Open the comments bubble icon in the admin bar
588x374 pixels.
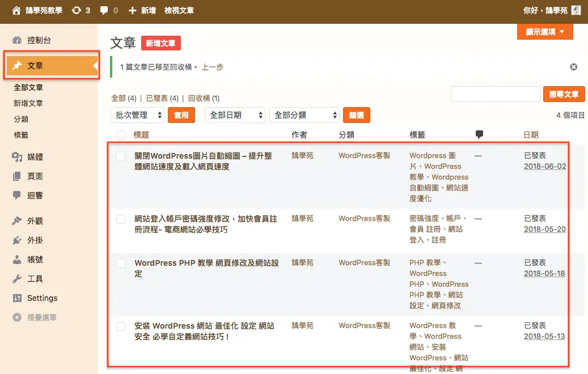coord(104,11)
